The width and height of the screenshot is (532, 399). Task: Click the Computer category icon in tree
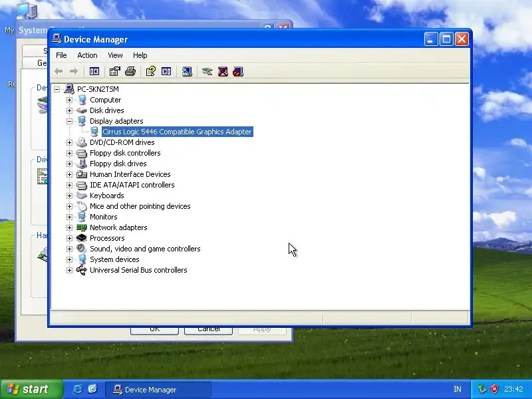click(82, 100)
